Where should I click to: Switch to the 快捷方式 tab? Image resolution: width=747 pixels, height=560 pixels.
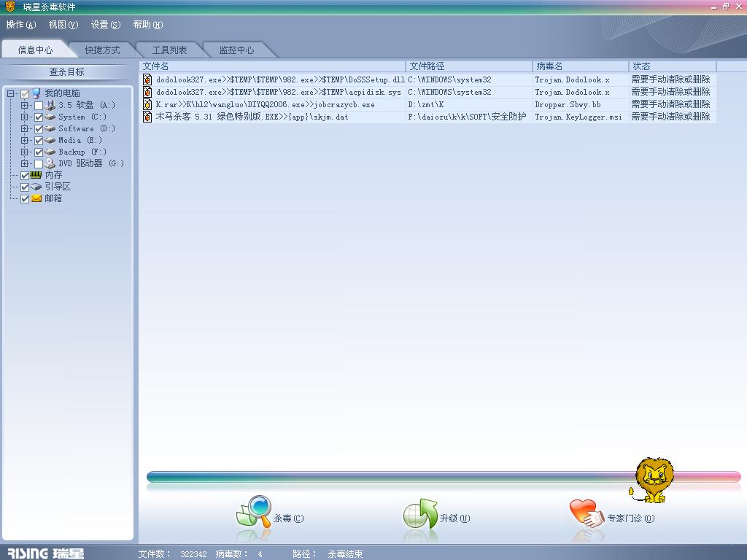(102, 50)
